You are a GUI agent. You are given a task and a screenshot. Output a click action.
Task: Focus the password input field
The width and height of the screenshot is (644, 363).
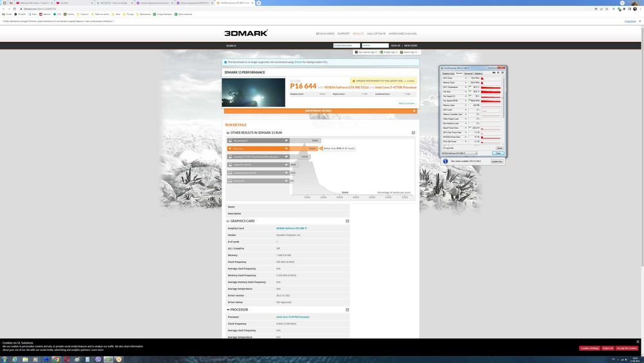pos(375,46)
